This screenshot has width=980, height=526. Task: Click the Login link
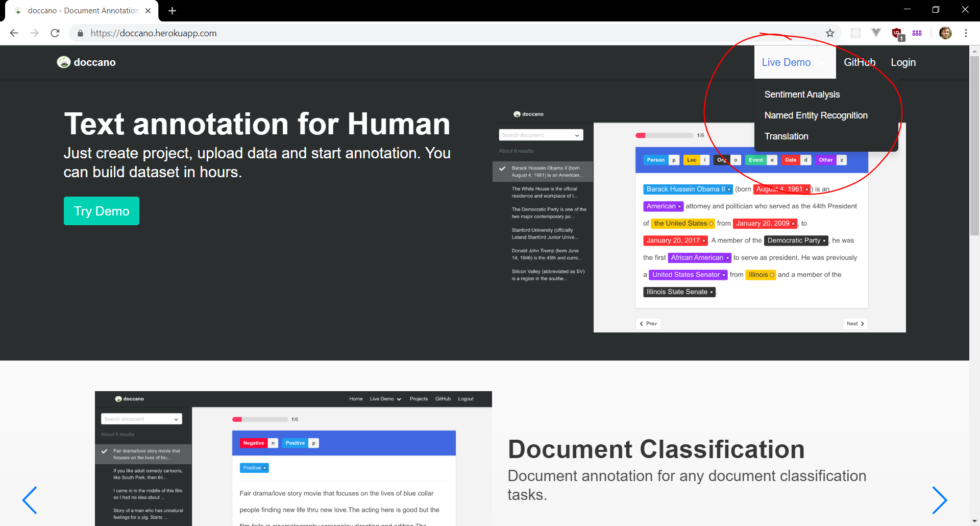903,62
